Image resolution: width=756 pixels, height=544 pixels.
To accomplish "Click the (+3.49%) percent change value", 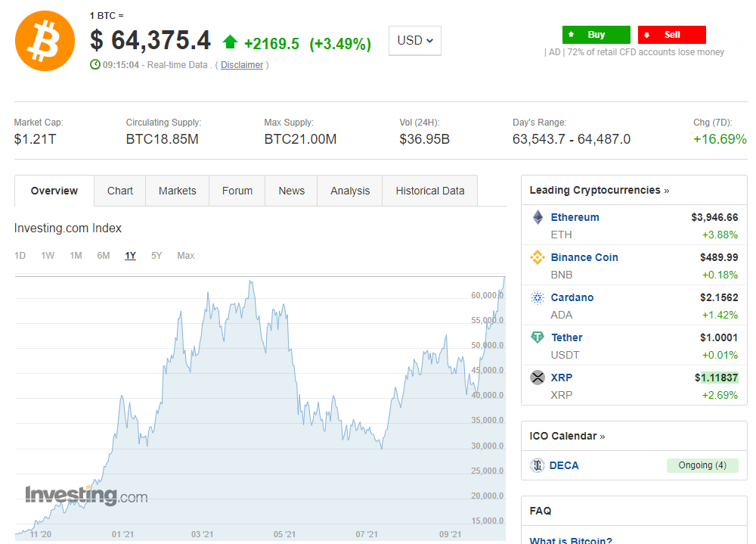I will tap(340, 44).
